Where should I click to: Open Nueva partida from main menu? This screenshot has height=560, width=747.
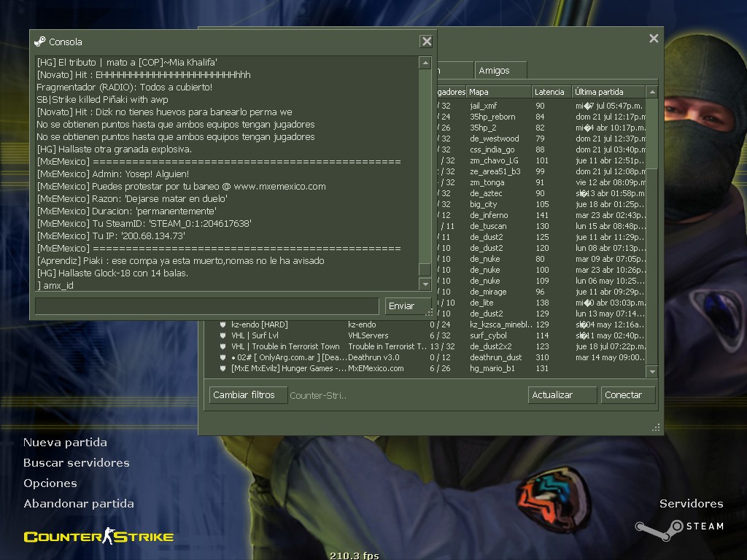pyautogui.click(x=65, y=443)
